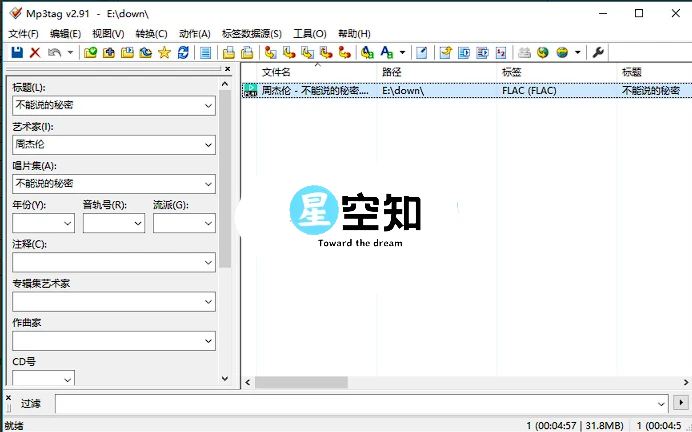Click file list scroll left arrow
This screenshot has width=692, height=432.
click(x=248, y=382)
